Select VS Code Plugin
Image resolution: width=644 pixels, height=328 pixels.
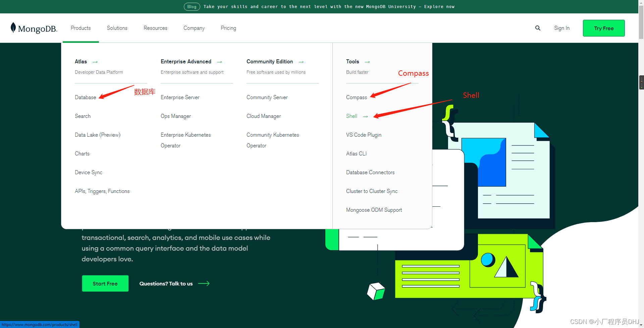click(x=364, y=135)
